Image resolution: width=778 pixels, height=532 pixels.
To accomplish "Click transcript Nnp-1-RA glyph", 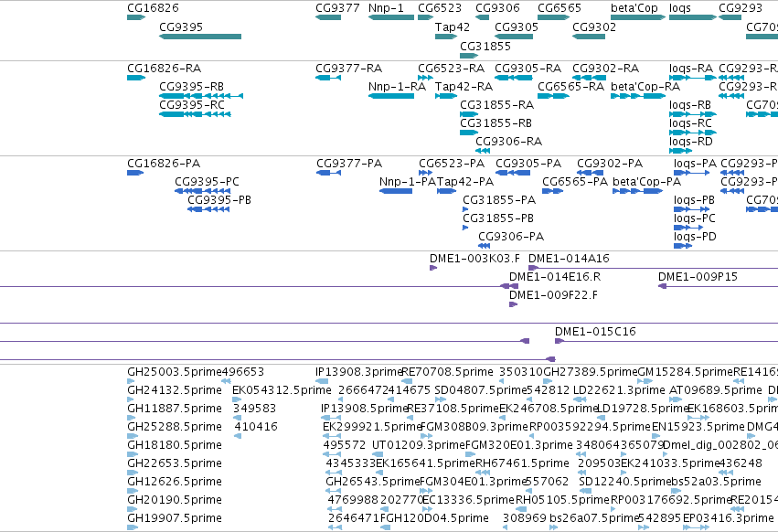I will tap(391, 96).
